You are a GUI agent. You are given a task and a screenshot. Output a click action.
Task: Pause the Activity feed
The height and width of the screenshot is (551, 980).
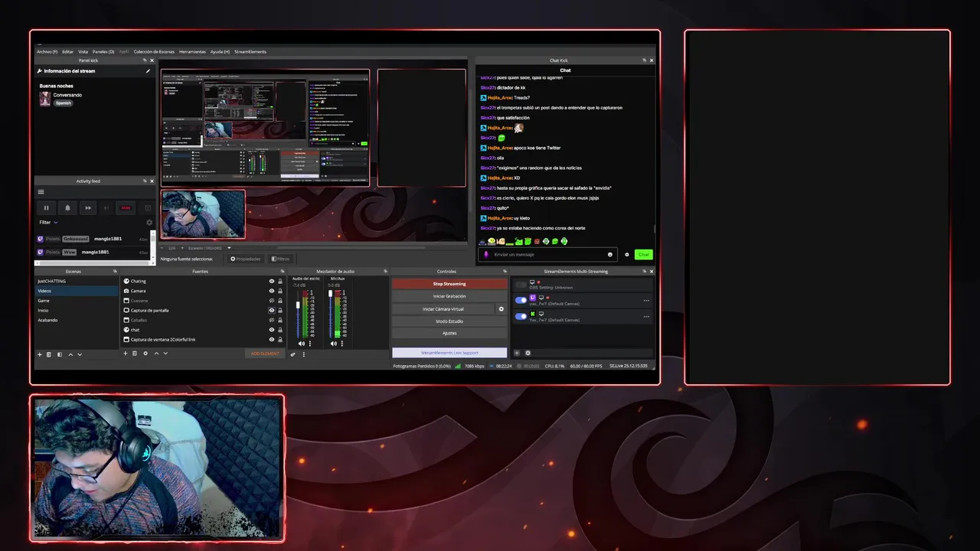coord(46,207)
